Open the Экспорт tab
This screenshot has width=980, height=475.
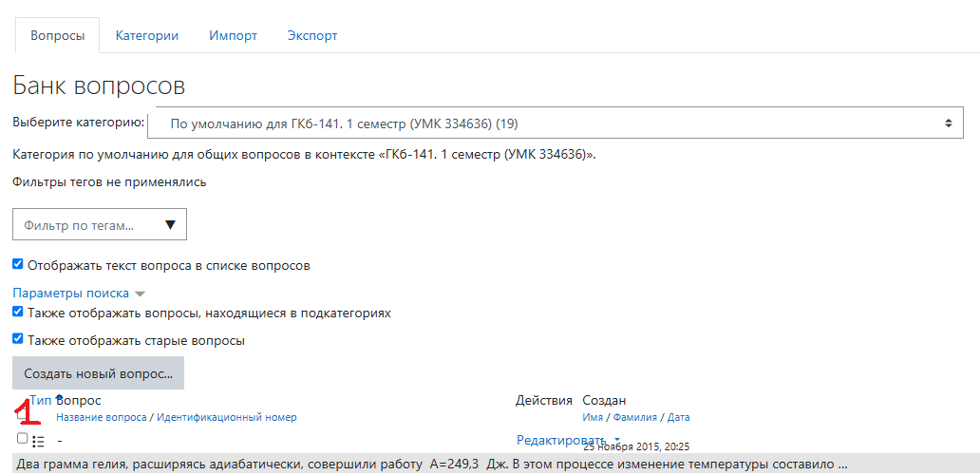pos(312,36)
